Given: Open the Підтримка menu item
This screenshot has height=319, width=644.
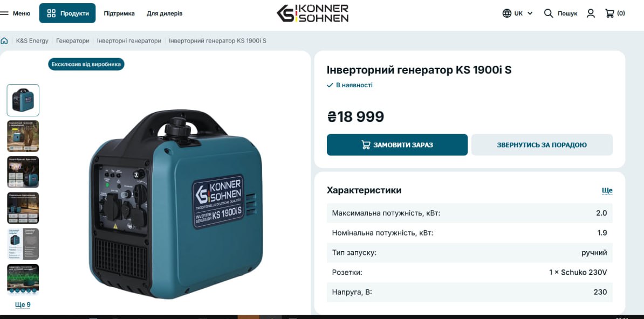Looking at the screenshot, I should [x=119, y=13].
